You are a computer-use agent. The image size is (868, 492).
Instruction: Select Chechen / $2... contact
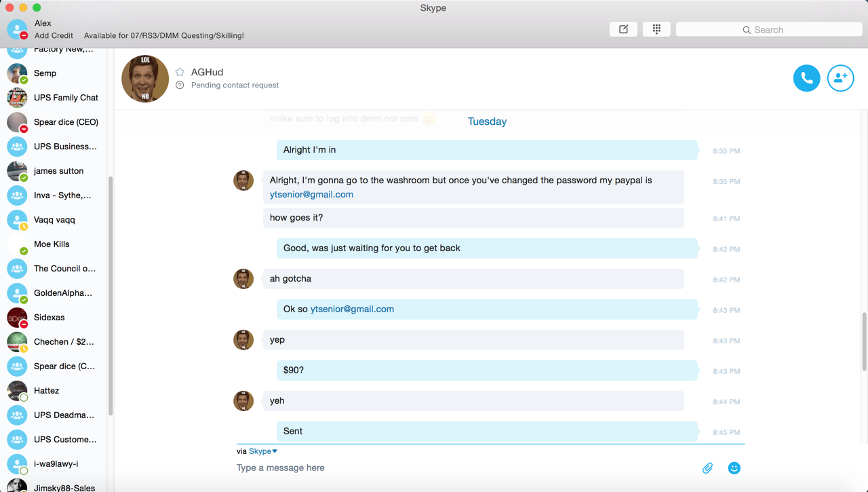[54, 342]
